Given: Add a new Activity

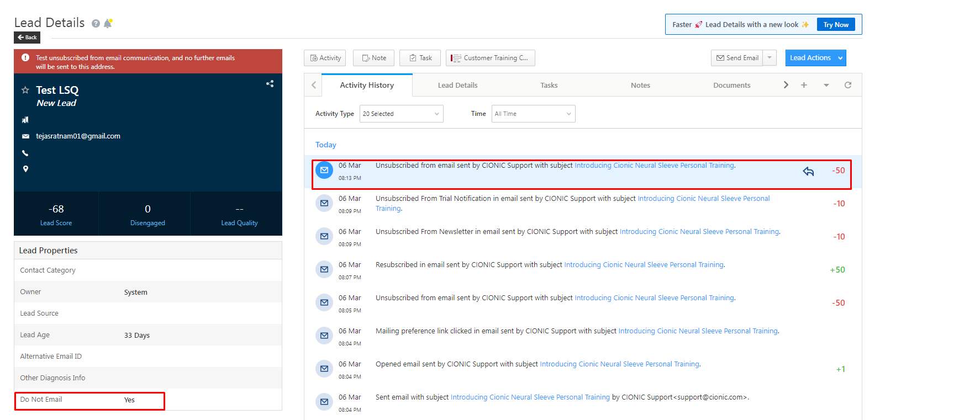Looking at the screenshot, I should (325, 58).
